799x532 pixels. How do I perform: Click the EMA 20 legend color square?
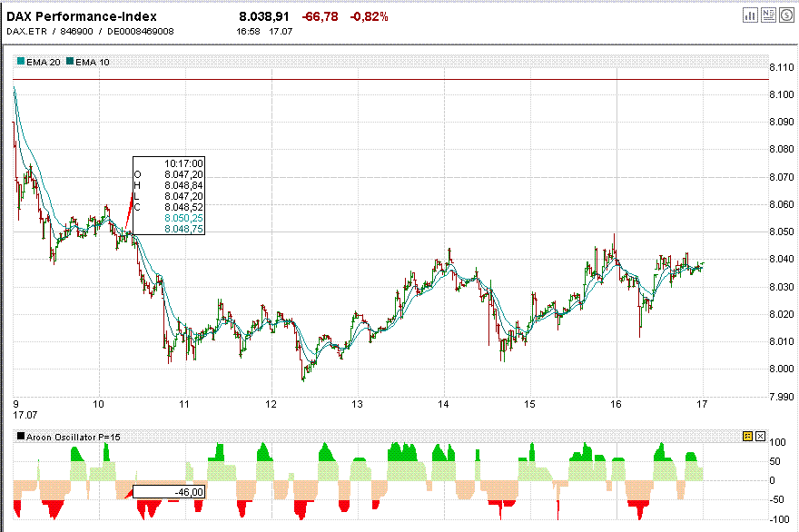[x=20, y=61]
